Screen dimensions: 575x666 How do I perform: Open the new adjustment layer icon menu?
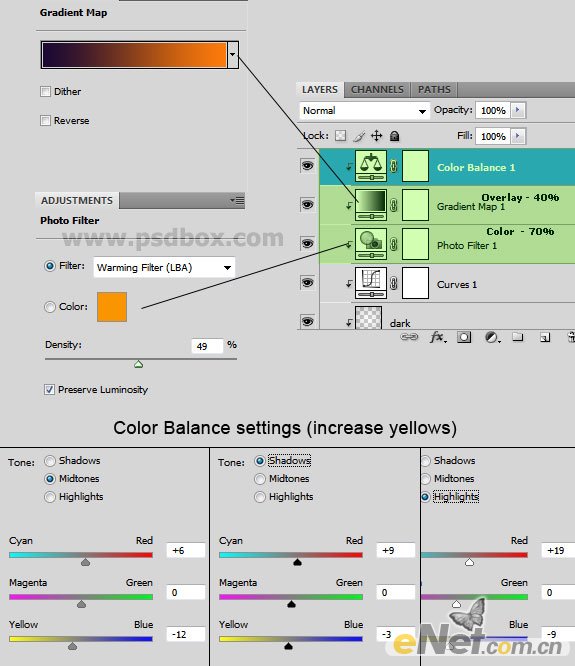click(492, 338)
